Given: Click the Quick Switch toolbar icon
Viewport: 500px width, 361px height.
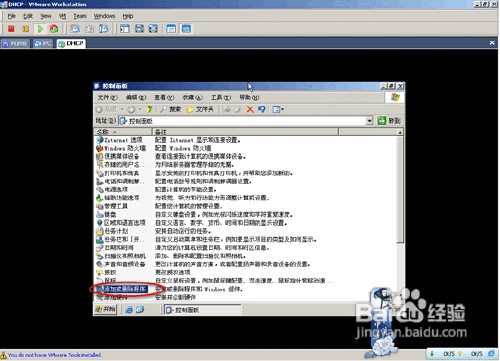Looking at the screenshot, I should [139, 29].
